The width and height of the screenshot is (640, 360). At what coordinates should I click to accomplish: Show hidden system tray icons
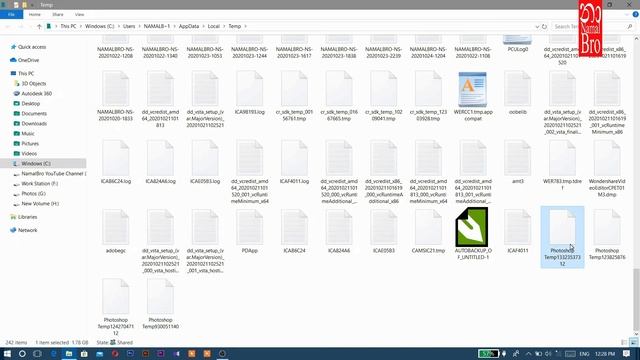pos(528,353)
